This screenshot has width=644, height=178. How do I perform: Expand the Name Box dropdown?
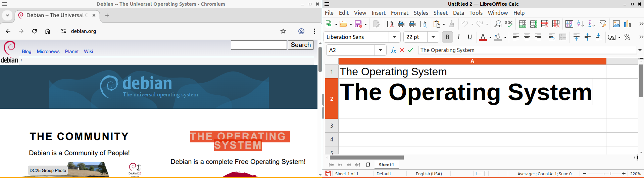pos(381,50)
